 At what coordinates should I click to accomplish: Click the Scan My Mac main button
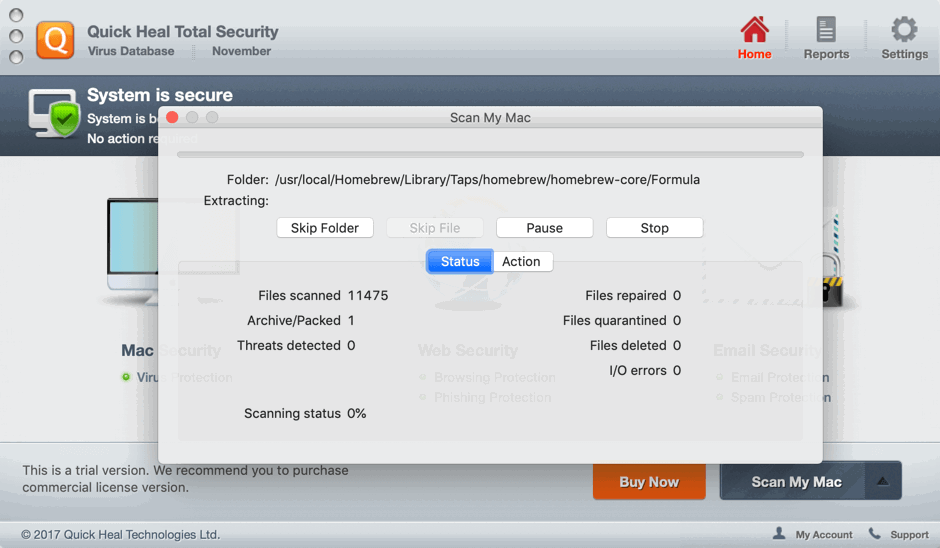796,481
